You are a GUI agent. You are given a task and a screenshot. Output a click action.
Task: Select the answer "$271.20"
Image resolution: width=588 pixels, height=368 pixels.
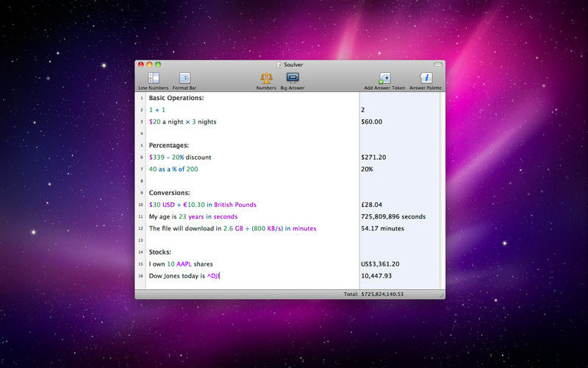coord(373,158)
